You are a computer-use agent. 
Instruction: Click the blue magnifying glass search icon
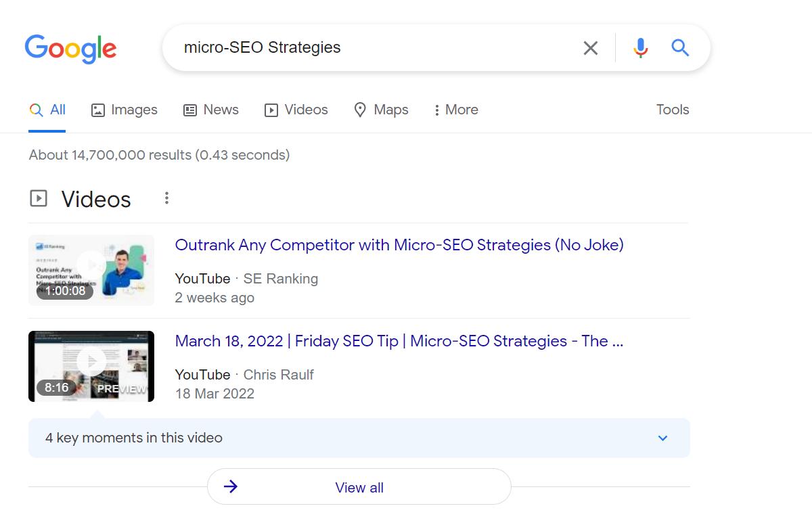(x=679, y=48)
